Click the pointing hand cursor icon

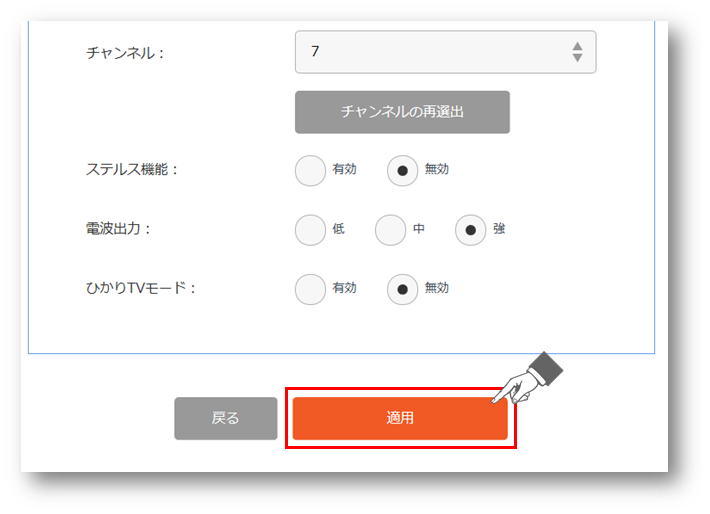point(528,378)
